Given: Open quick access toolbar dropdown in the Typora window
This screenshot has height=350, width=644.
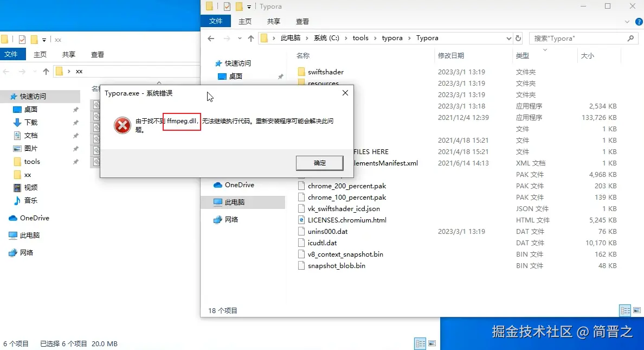Looking at the screenshot, I should click(x=249, y=7).
